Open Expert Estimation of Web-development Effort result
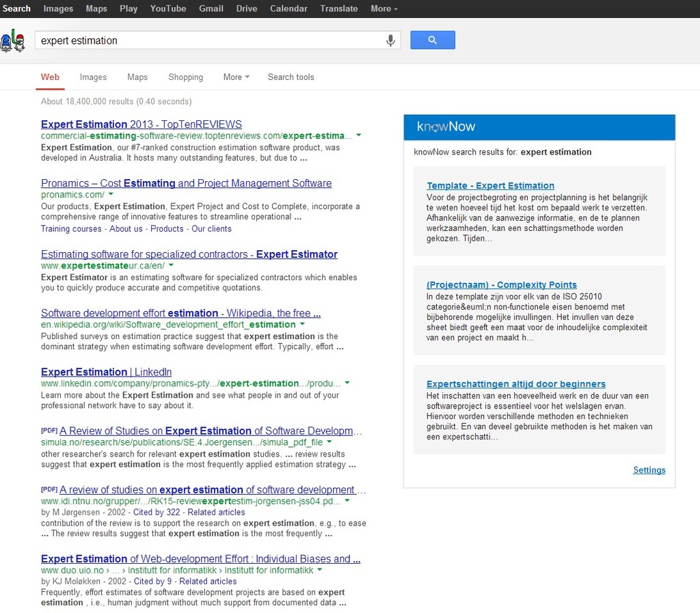The image size is (700, 613). [x=200, y=558]
